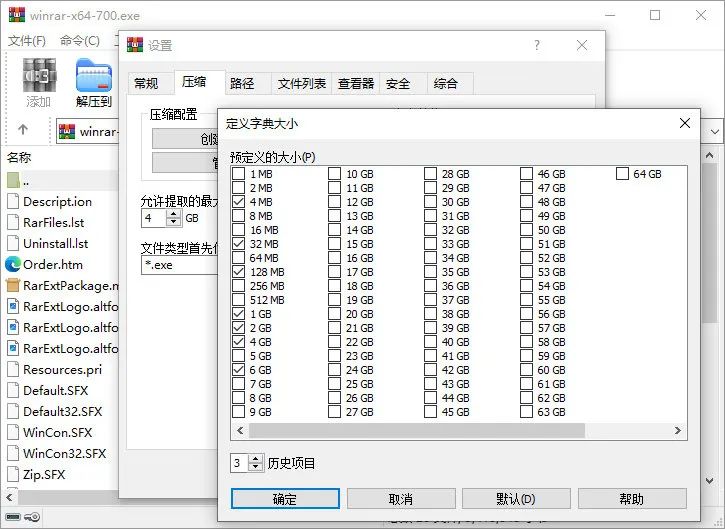This screenshot has height=529, width=725.
Task: Select RarFiles.lst in the file list
Action: tap(54, 222)
